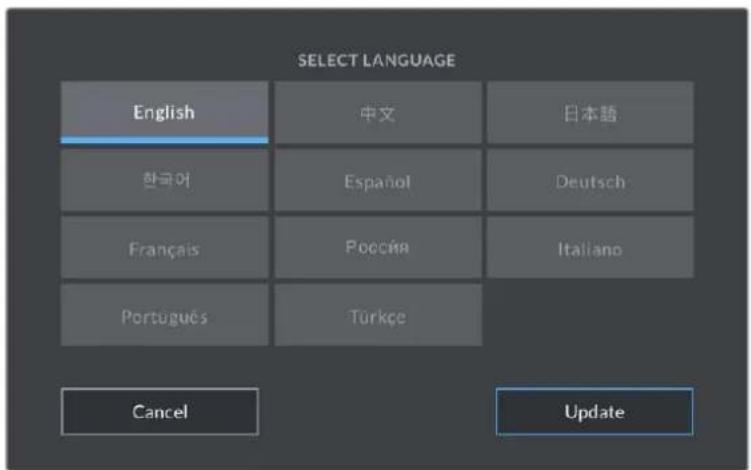Choose the 中文 language option
751x470 pixels.
click(378, 113)
